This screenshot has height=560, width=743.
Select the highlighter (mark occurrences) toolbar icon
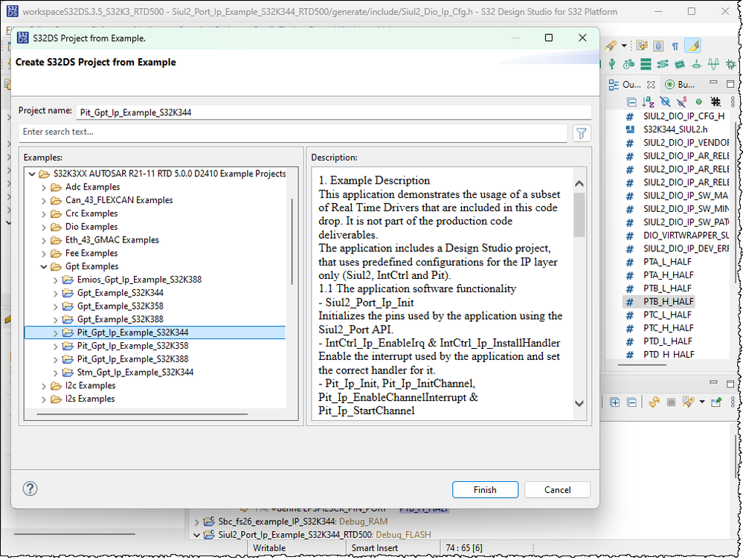(x=692, y=45)
